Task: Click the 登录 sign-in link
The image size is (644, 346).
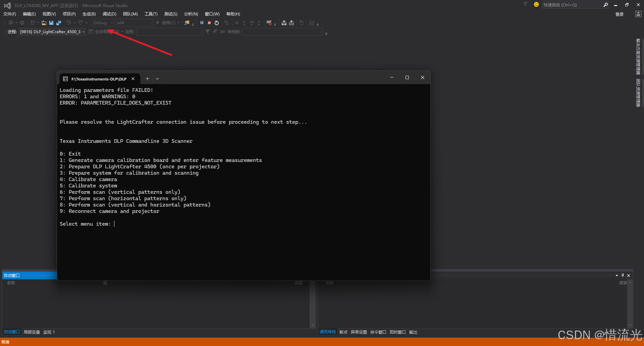Action: pyautogui.click(x=619, y=14)
